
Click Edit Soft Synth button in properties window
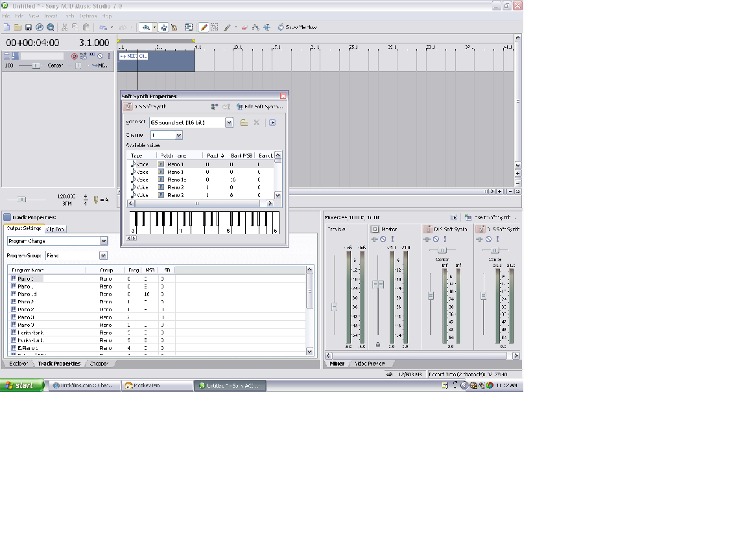[259, 107]
